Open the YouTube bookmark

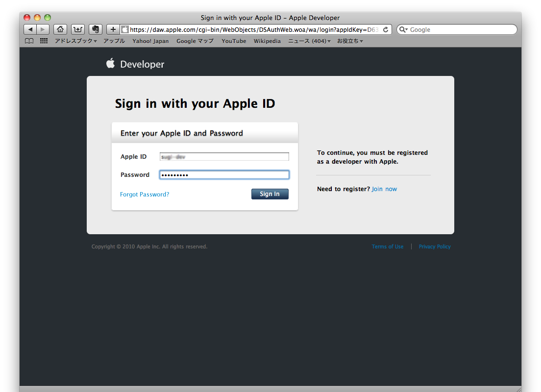234,41
